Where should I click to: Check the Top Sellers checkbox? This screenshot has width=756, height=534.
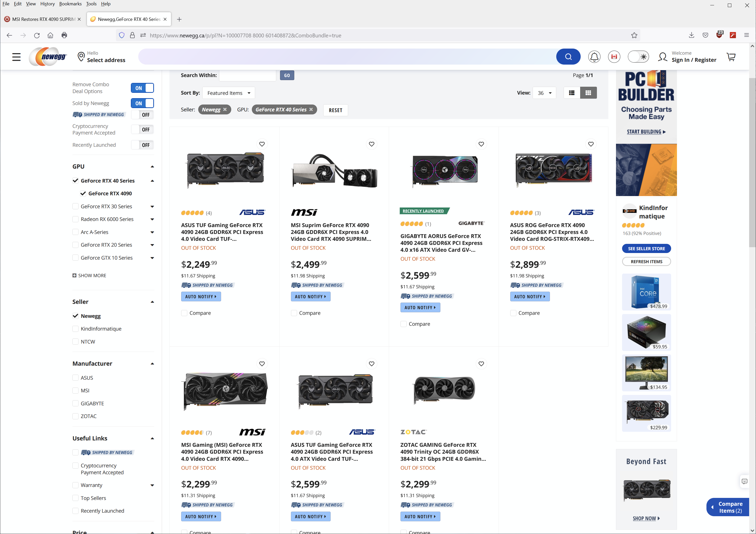(x=75, y=498)
